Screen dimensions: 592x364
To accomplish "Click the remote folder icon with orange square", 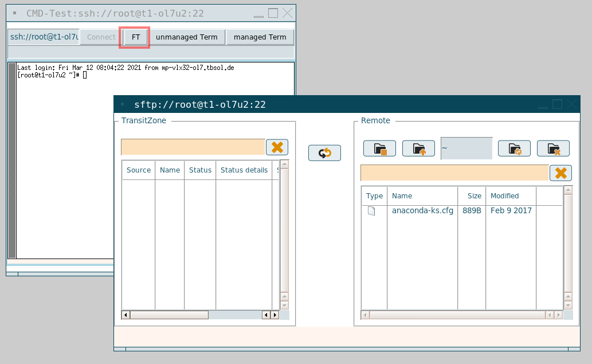I will tap(379, 148).
